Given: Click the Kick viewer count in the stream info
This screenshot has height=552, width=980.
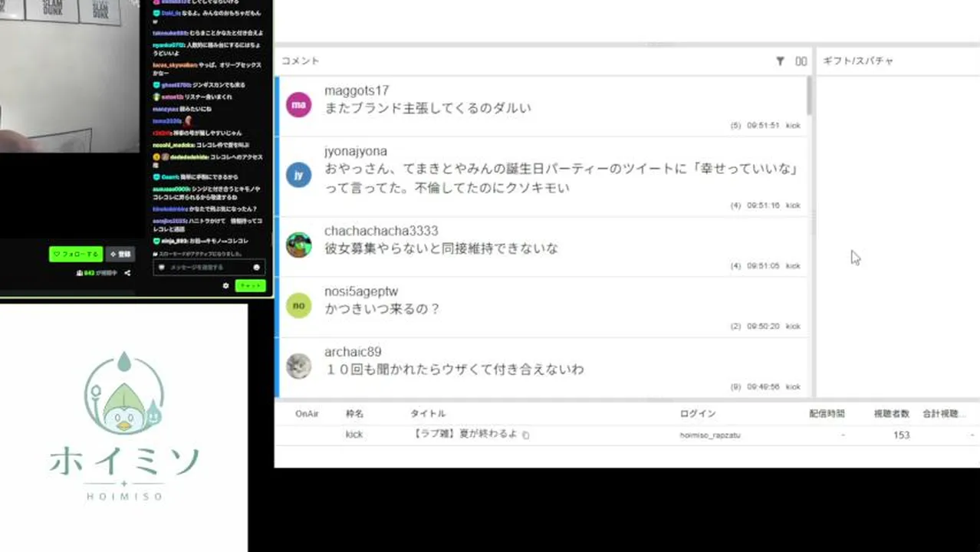Looking at the screenshot, I should pyautogui.click(x=97, y=273).
